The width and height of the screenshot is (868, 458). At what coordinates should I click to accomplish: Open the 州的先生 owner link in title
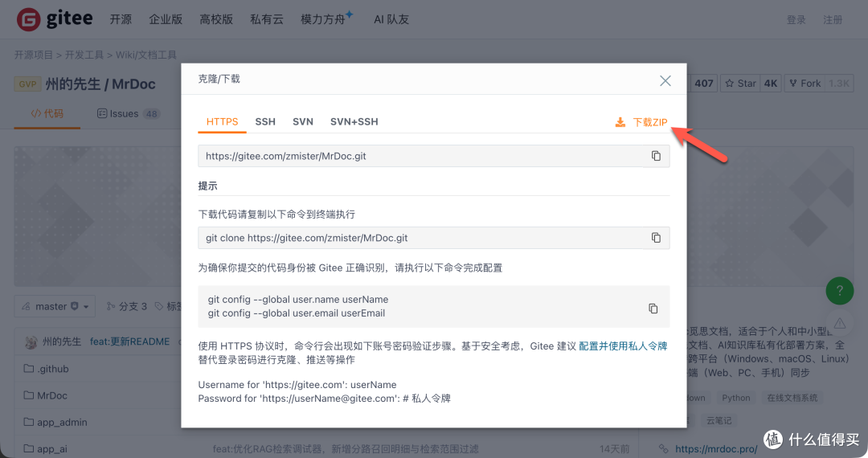pyautogui.click(x=73, y=84)
